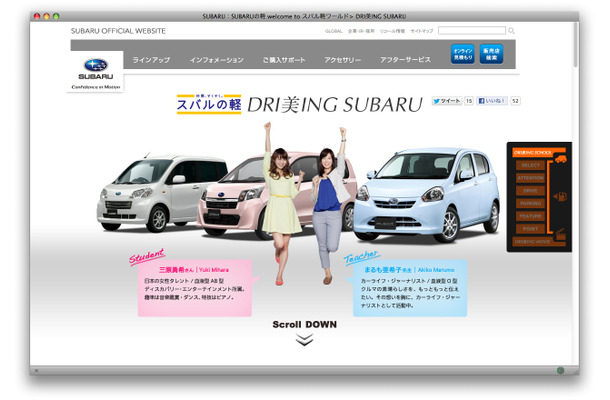Click the 販売店検索 blue button

491,54
